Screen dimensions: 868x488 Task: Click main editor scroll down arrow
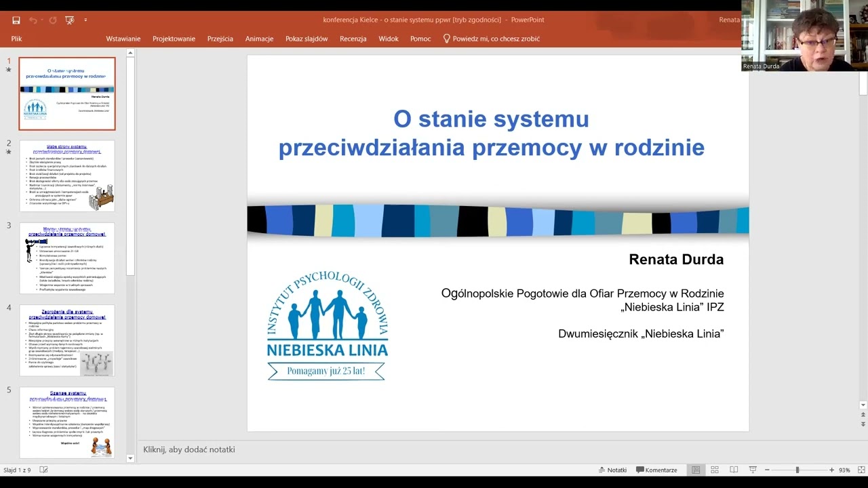863,405
